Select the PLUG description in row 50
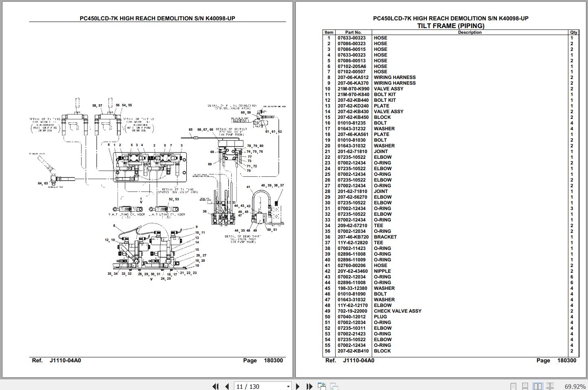 tap(380, 317)
